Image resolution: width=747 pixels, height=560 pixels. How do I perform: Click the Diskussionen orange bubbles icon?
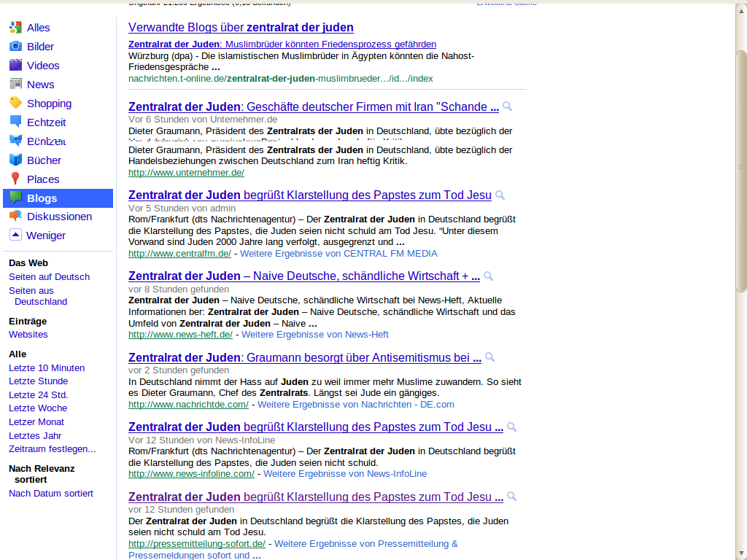tap(16, 216)
